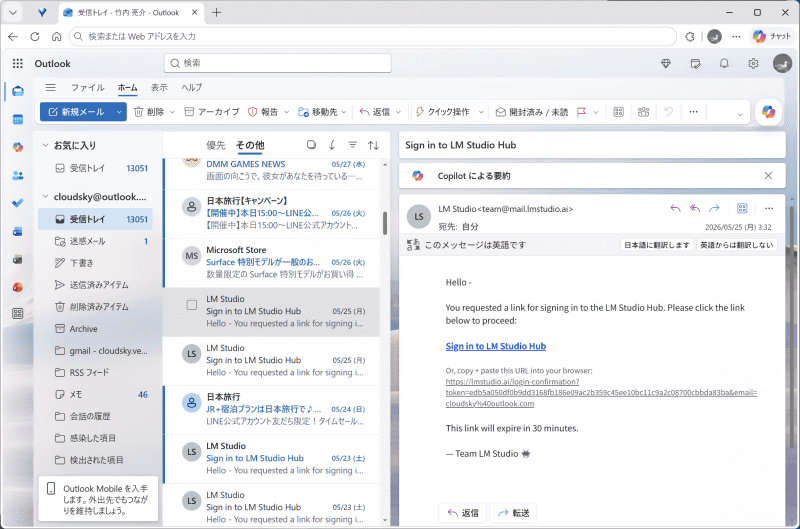Screen dimensions: 800x529
Task: Click 新規メール new mail button
Action: tap(76, 112)
